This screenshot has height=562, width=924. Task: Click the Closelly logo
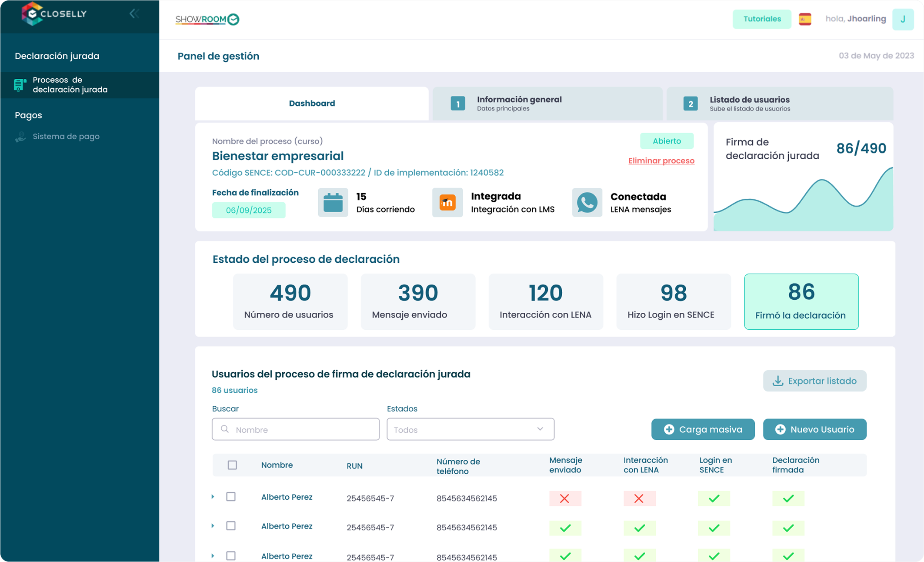tap(54, 14)
